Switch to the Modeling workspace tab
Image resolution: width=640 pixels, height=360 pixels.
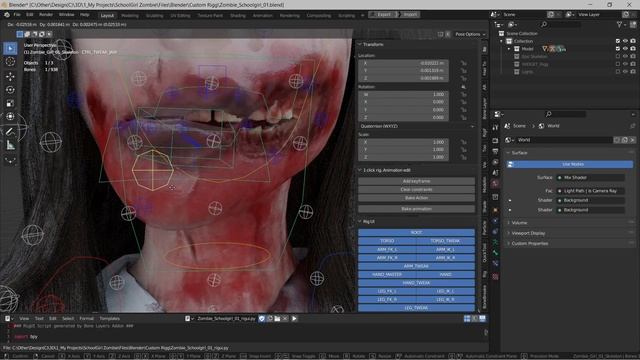point(130,16)
